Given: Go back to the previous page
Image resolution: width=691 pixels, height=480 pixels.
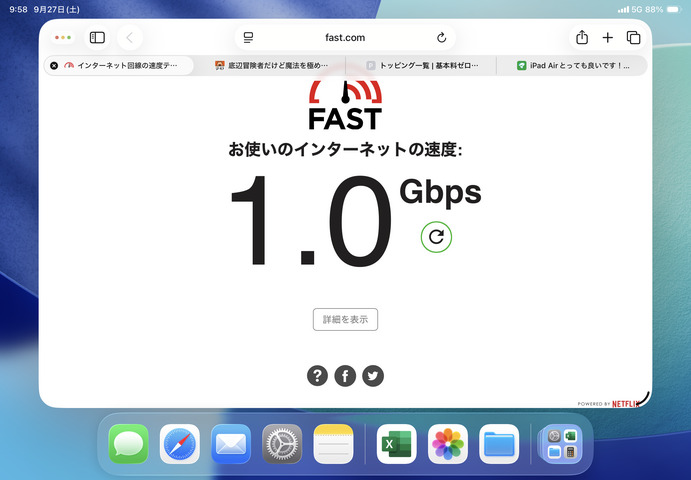Looking at the screenshot, I should click(x=129, y=38).
